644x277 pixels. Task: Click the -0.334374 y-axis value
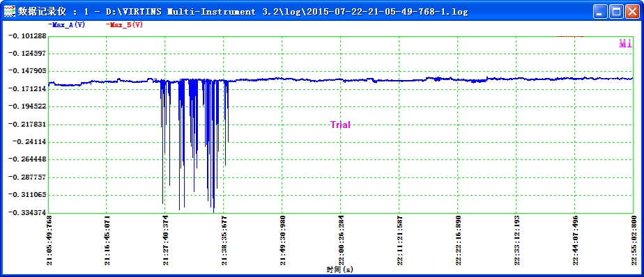click(27, 212)
